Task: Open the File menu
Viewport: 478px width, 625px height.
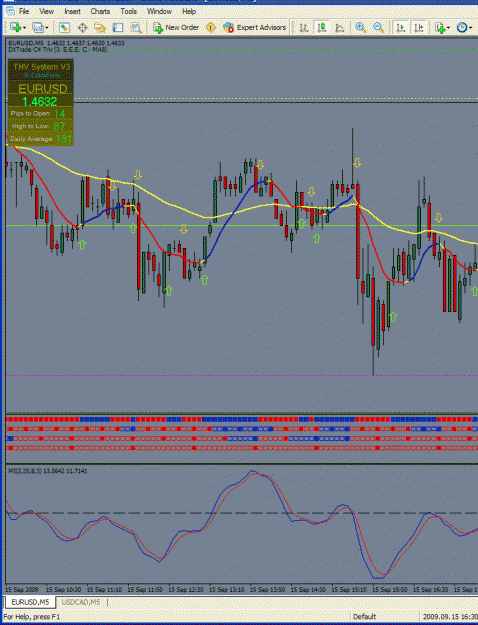Action: (x=24, y=12)
